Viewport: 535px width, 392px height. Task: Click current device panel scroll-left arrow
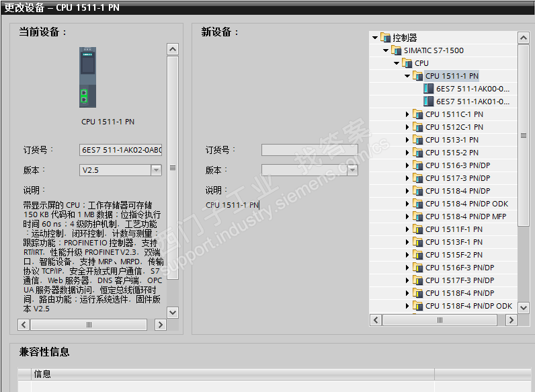tap(24, 324)
